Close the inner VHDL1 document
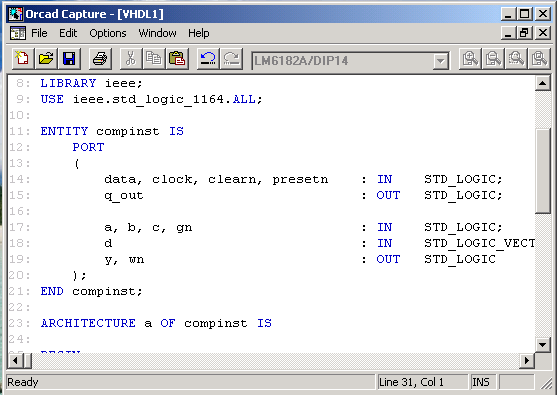The height and width of the screenshot is (395, 559). [x=543, y=33]
